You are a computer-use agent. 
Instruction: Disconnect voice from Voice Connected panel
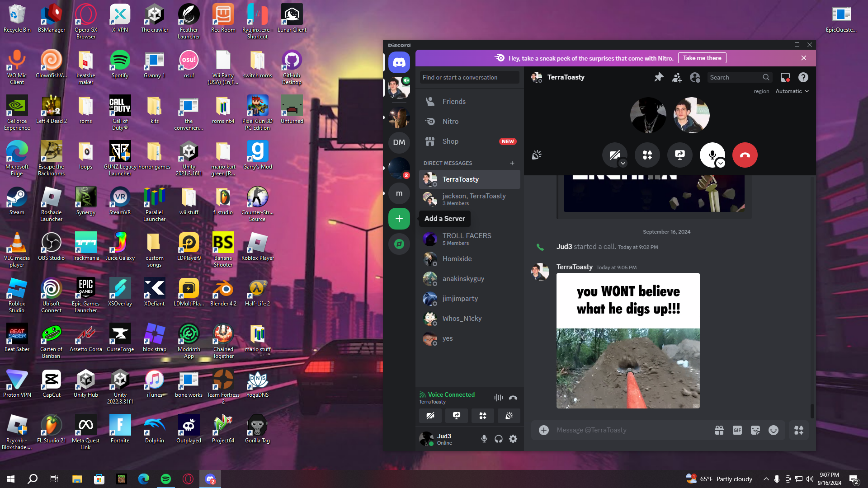point(513,398)
